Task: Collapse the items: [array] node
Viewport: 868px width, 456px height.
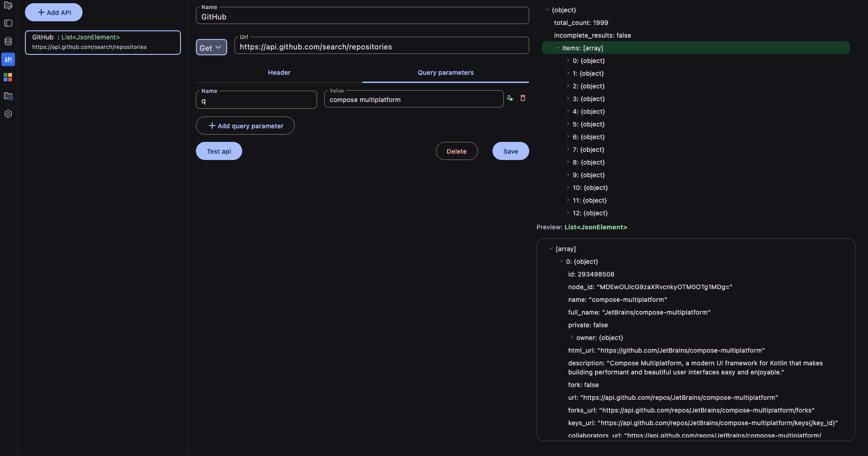Action: tap(558, 48)
